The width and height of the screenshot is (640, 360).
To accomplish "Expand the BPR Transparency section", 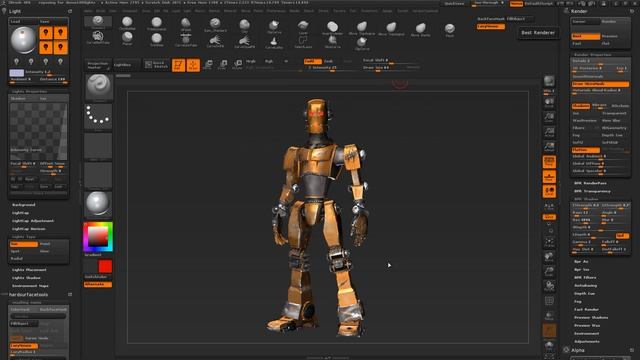I will pyautogui.click(x=592, y=191).
